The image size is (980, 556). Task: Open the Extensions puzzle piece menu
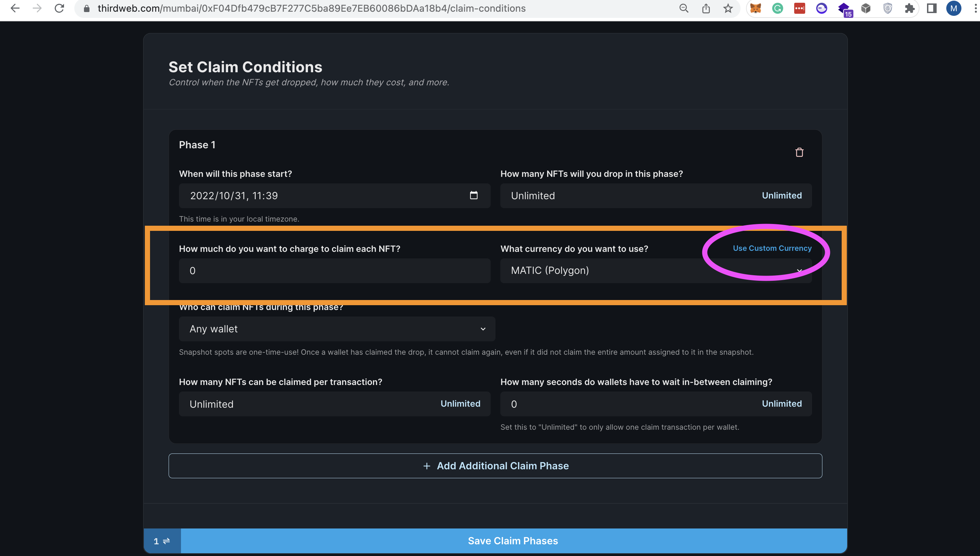(910, 8)
